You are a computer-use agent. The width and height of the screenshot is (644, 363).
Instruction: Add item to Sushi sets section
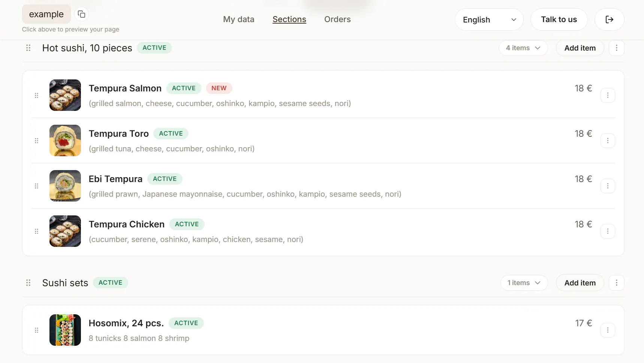tap(580, 283)
